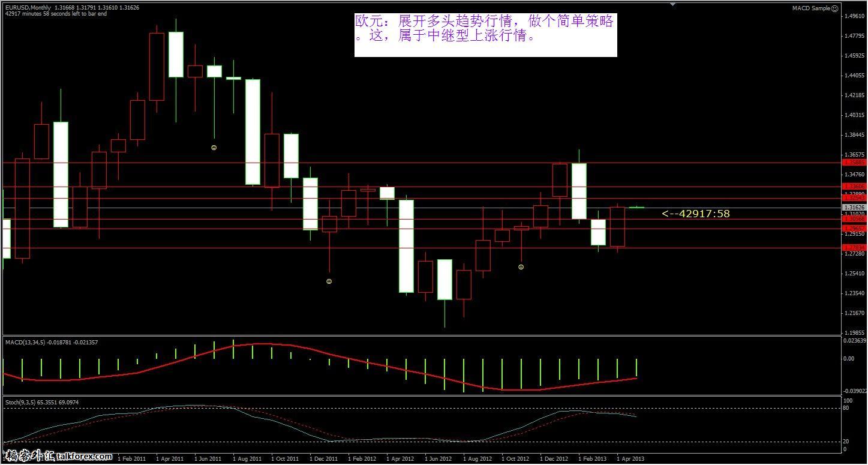Select the Chinese annotation text box
Screen dimensions: 868x465
485,35
